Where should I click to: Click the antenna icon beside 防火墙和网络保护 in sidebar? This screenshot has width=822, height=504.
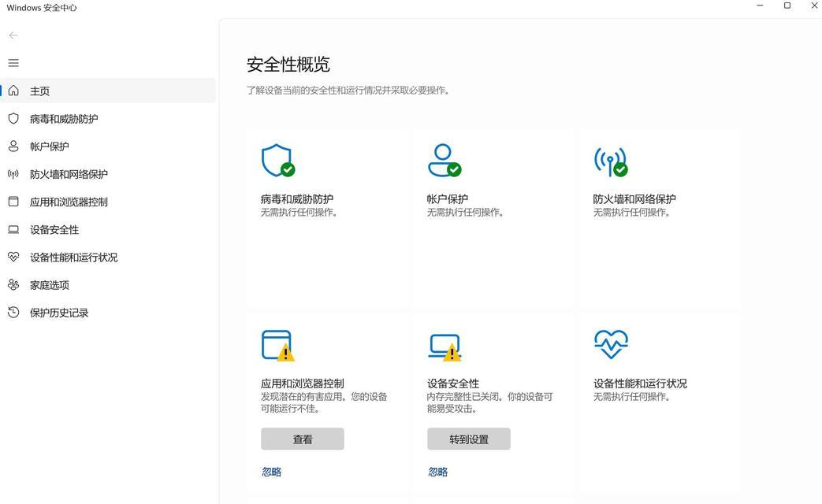point(13,174)
